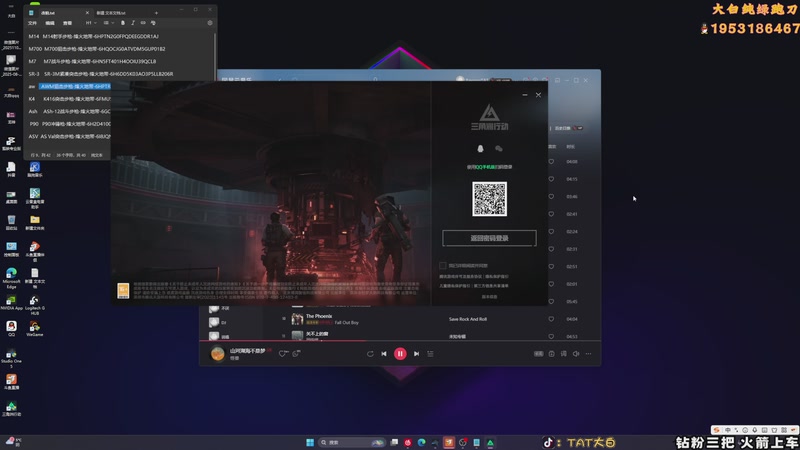The image size is (800, 450).
Task: Open Studio One desktop shortcut
Action: click(11, 358)
